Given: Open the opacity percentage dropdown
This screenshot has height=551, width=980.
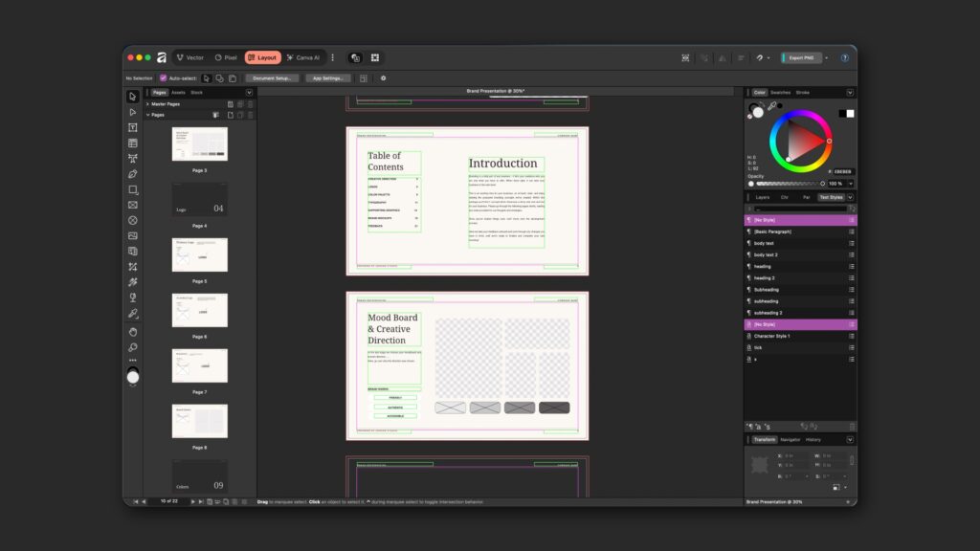Looking at the screenshot, I should (x=851, y=184).
